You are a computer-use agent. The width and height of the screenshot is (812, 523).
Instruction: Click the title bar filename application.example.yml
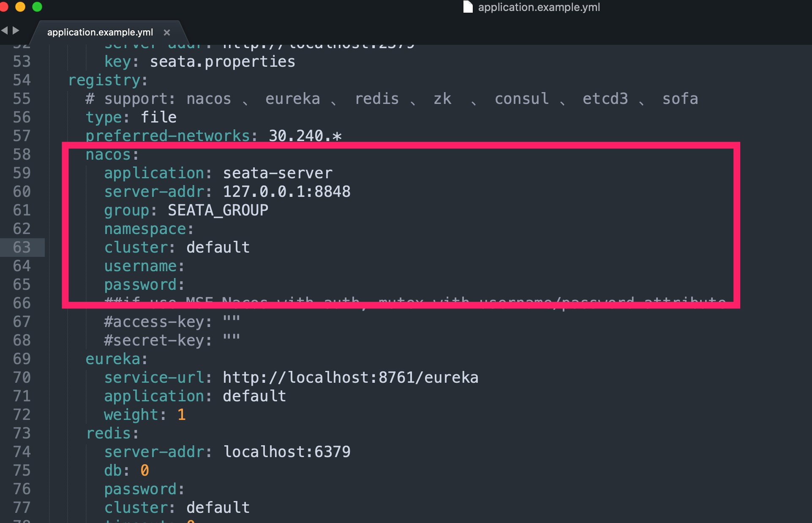coord(539,7)
